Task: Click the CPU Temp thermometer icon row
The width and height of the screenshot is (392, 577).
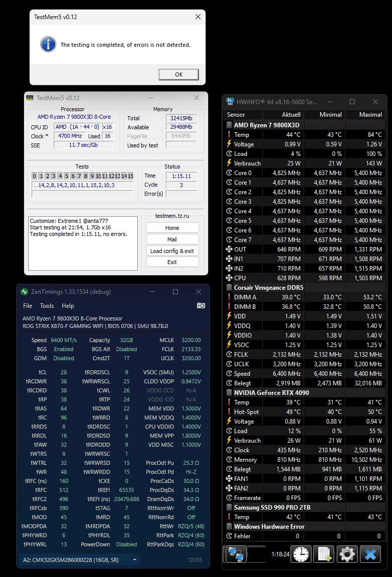Action: (x=229, y=135)
